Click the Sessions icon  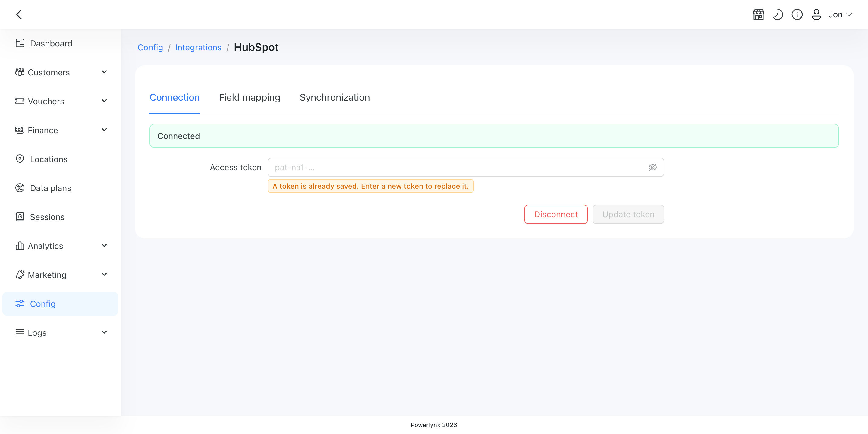tap(20, 217)
